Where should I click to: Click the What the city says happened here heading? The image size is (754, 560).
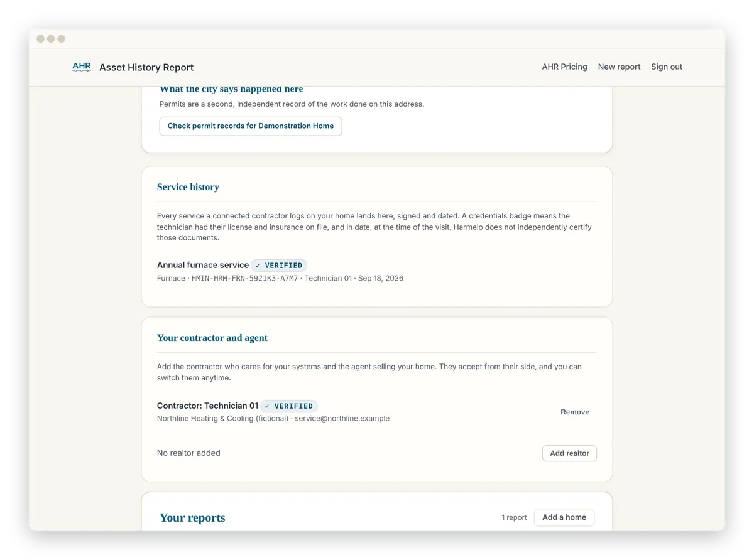tap(231, 89)
